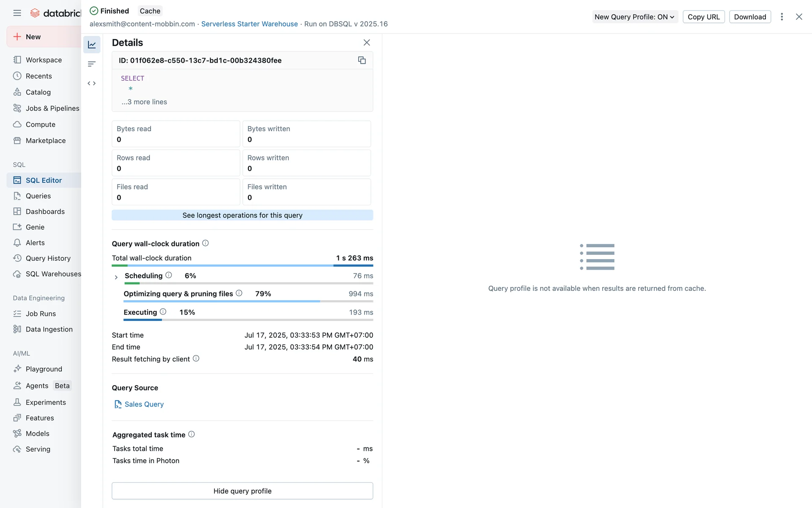812x508 pixels.
Task: Show info about Result fetching by client
Action: [196, 359]
